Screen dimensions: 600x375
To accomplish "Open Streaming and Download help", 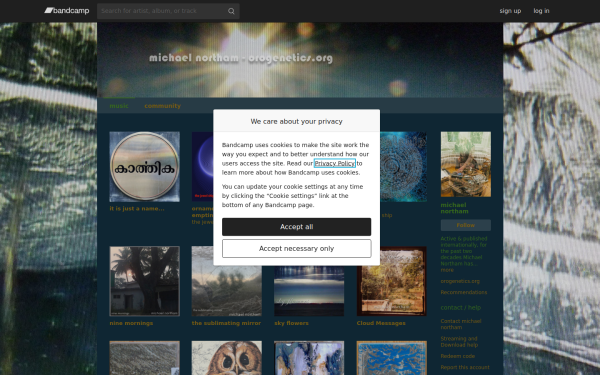I will 459,342.
